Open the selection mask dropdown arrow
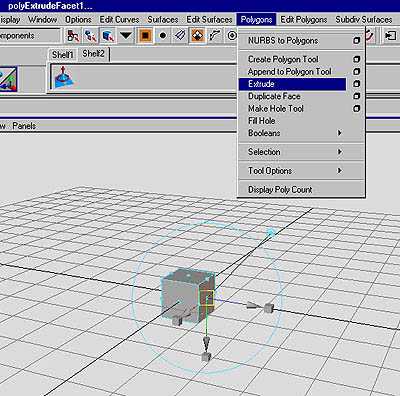The width and height of the screenshot is (400, 396). [x=126, y=35]
